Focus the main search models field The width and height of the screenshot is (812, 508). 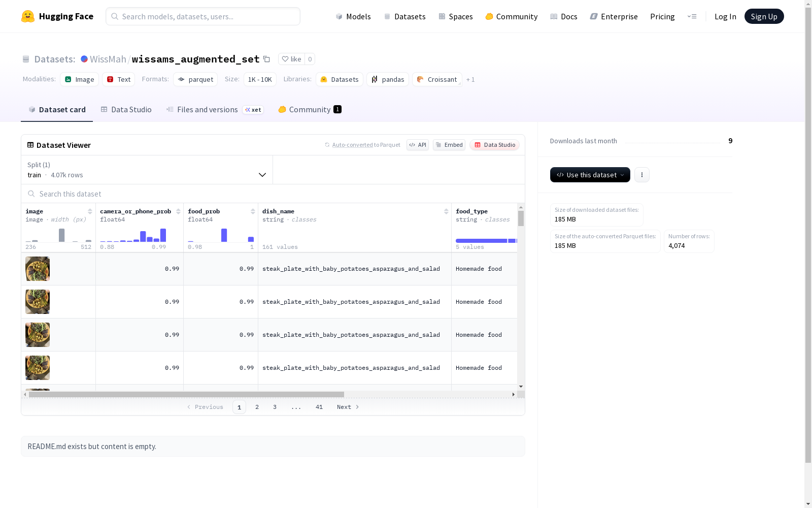pyautogui.click(x=203, y=16)
